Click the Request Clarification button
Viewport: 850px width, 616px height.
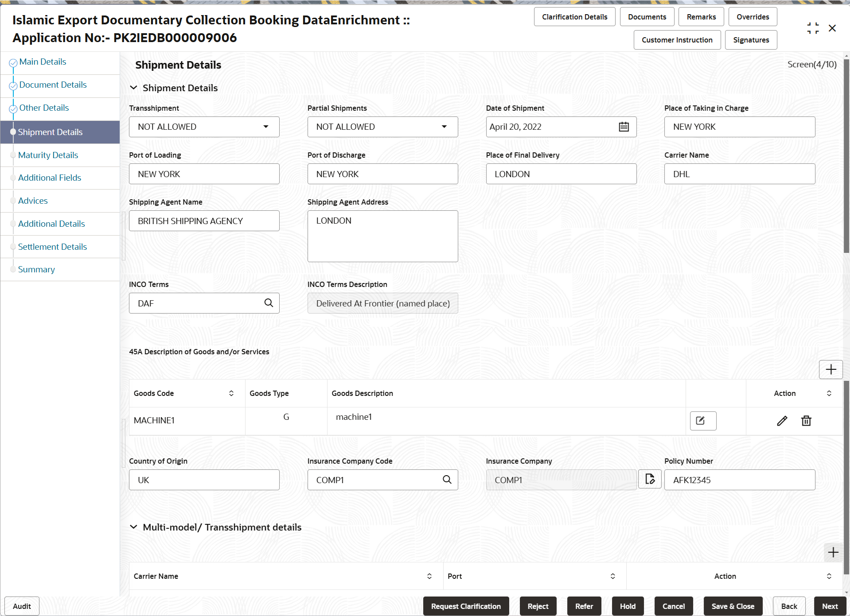(466, 606)
